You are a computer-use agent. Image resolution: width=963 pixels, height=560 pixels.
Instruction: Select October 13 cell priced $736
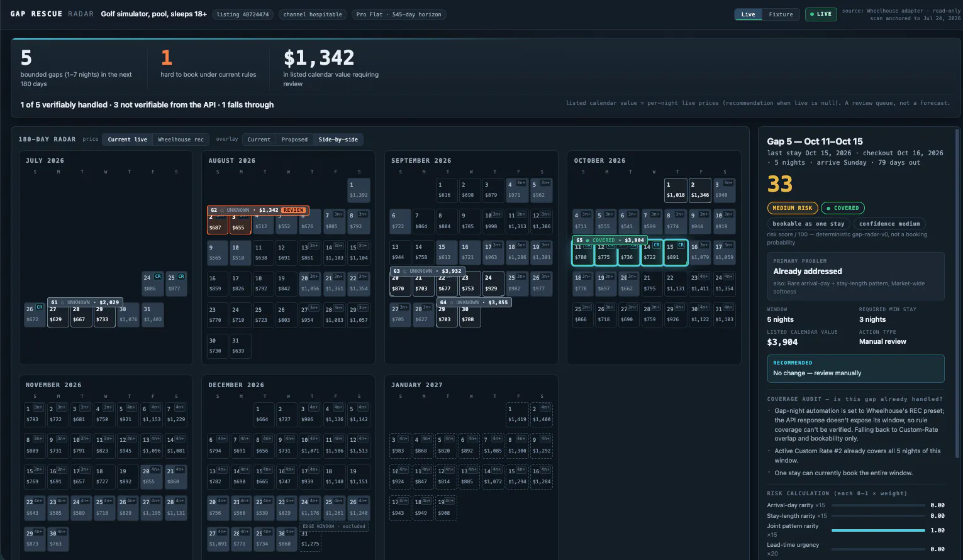point(629,254)
